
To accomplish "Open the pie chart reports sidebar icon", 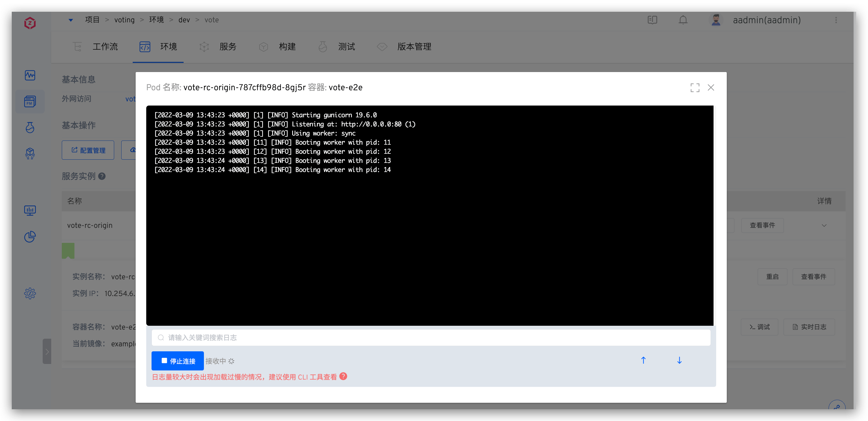I will [30, 237].
